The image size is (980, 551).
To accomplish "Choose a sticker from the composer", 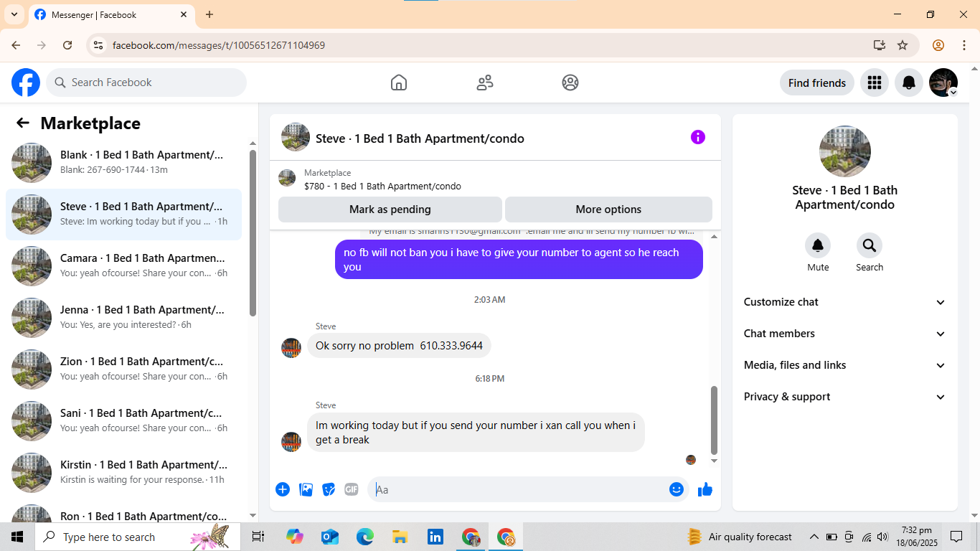I will click(329, 489).
